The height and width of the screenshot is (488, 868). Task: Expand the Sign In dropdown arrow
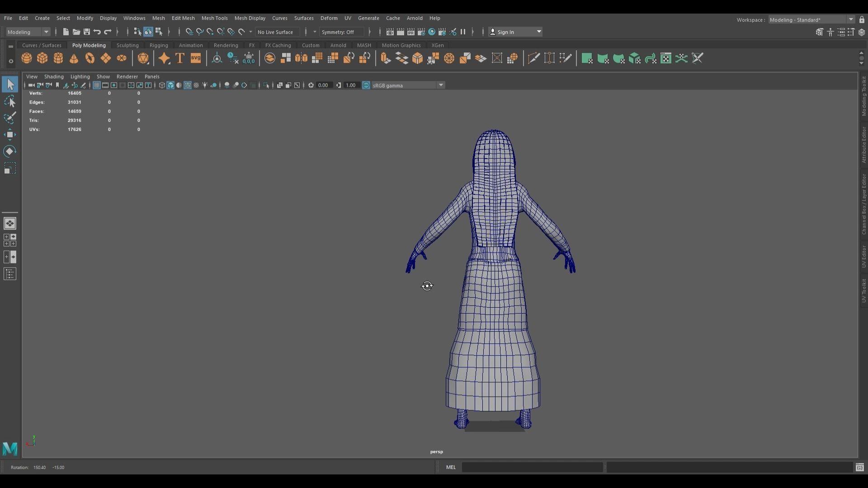[539, 32]
